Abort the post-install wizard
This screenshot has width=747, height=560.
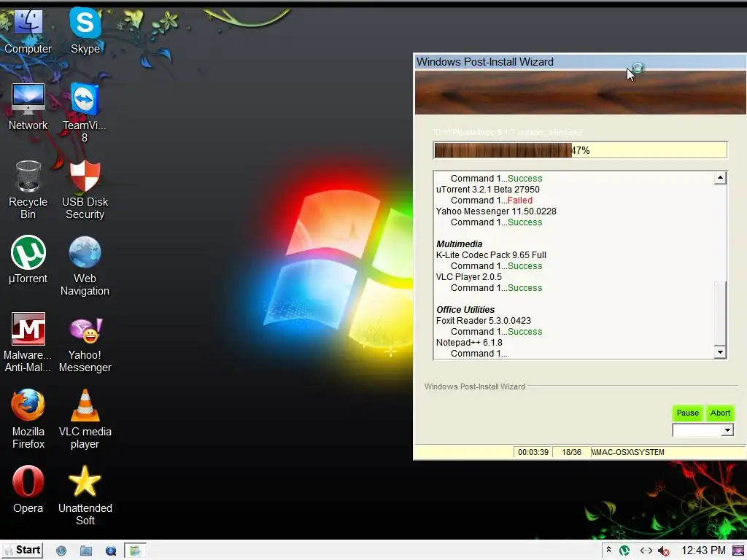click(720, 413)
